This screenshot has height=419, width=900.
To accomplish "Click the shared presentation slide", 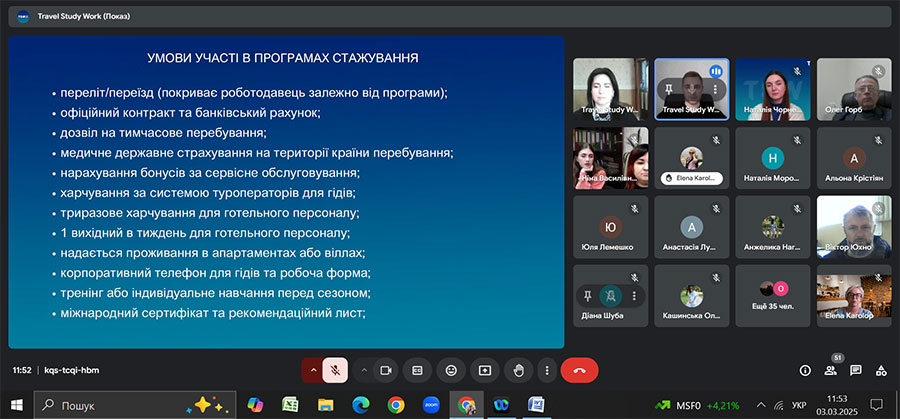I will [x=286, y=192].
